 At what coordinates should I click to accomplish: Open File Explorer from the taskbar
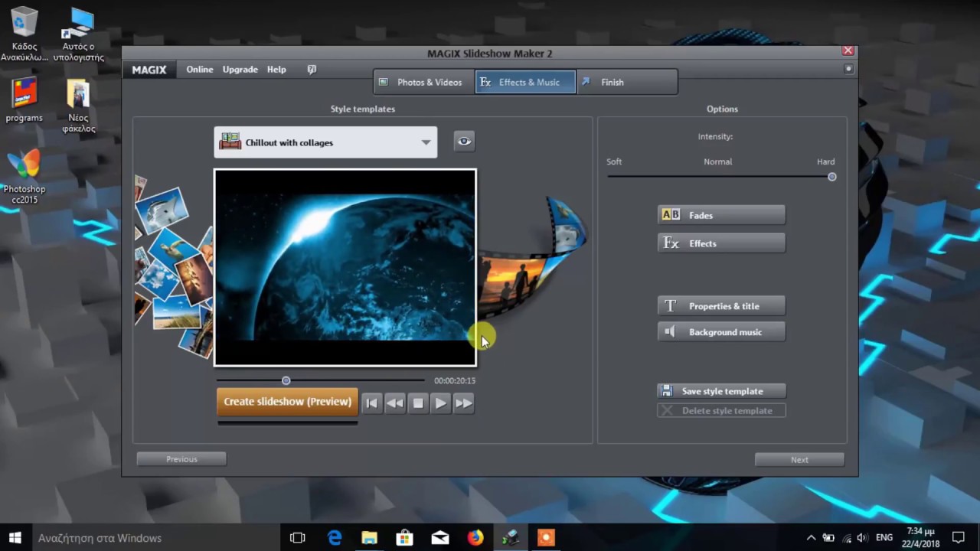point(370,537)
